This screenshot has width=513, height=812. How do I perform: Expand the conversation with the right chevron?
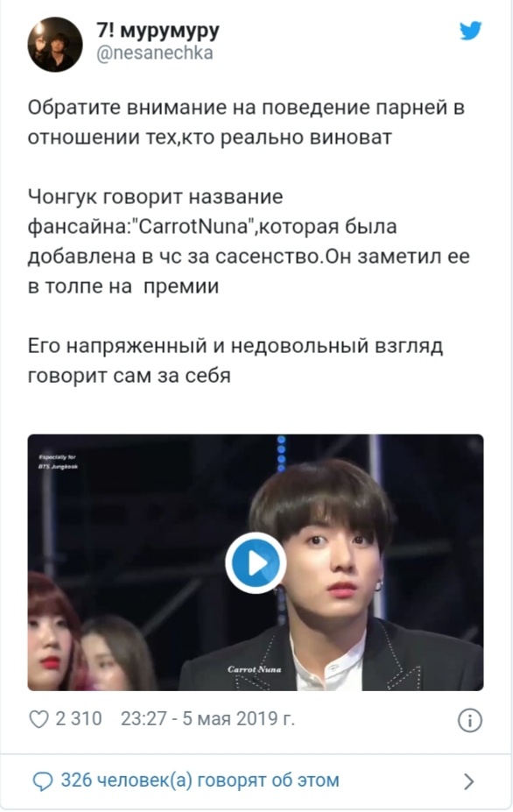(x=469, y=781)
